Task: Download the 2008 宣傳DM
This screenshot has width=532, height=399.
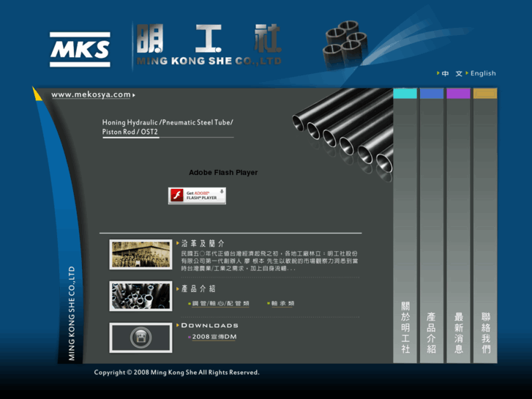Action: click(214, 337)
